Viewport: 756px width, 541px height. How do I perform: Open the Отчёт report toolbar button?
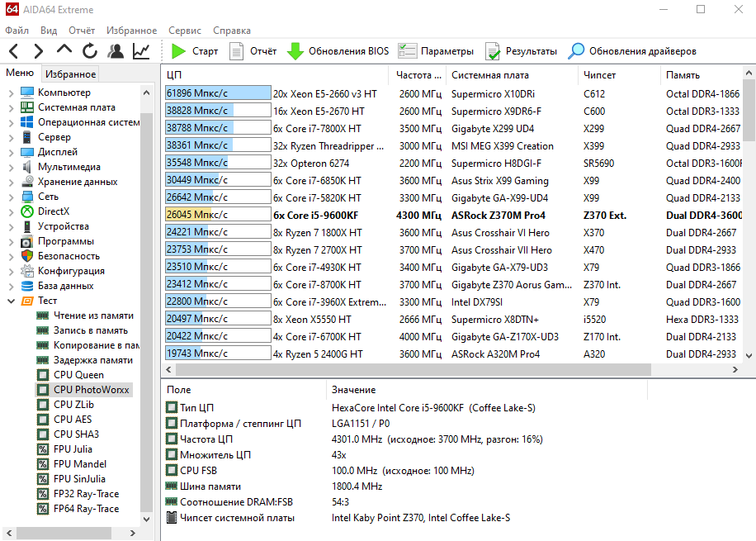coord(253,51)
